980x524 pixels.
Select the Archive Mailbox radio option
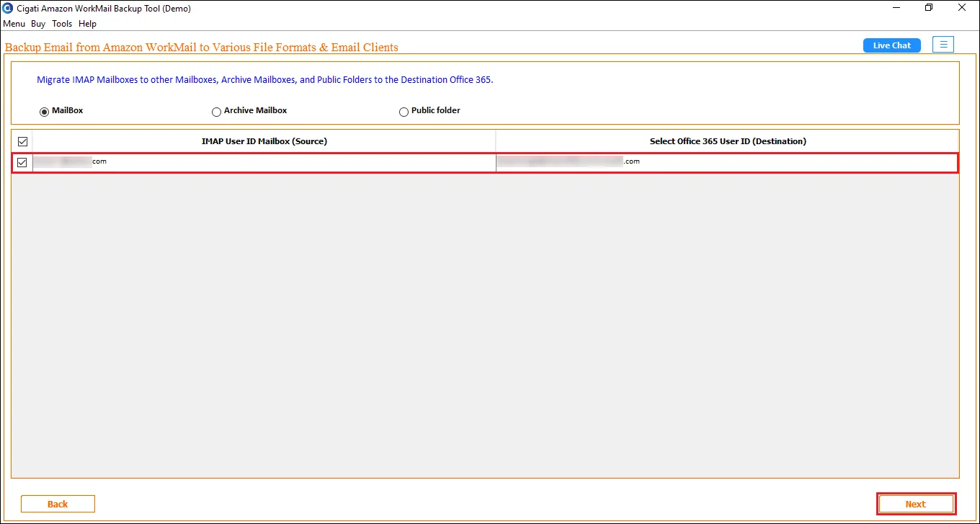[216, 112]
